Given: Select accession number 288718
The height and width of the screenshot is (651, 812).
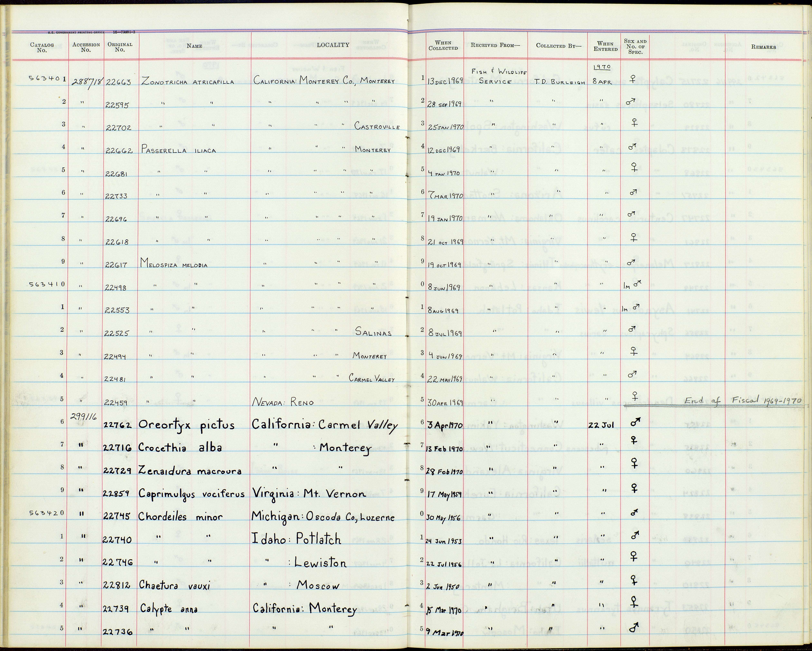Looking at the screenshot, I should point(88,82).
